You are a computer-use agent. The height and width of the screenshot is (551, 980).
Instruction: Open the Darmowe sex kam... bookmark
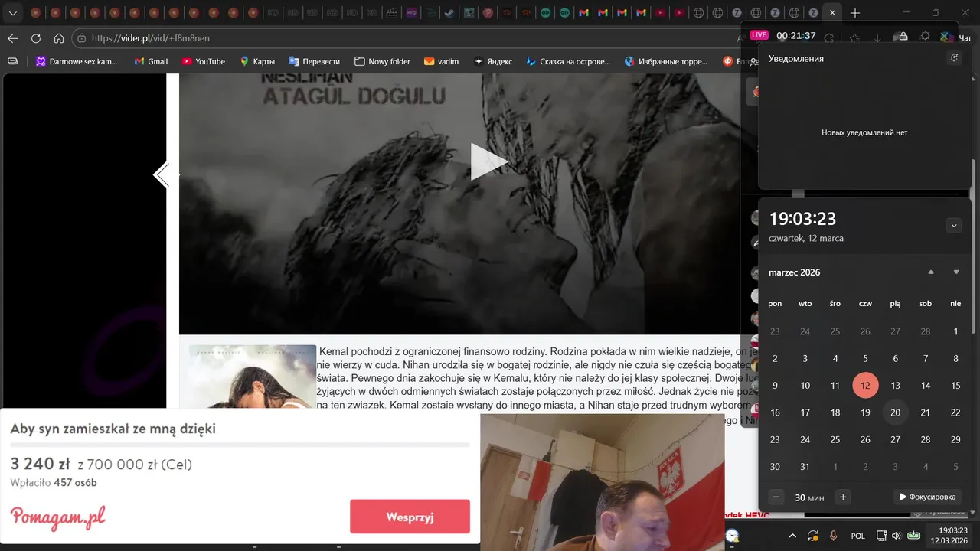click(x=77, y=61)
